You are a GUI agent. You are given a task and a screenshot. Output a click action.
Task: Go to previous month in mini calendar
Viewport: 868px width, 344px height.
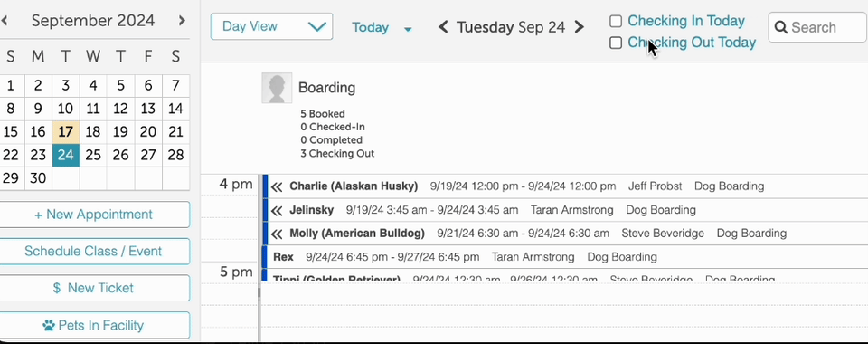(5, 21)
